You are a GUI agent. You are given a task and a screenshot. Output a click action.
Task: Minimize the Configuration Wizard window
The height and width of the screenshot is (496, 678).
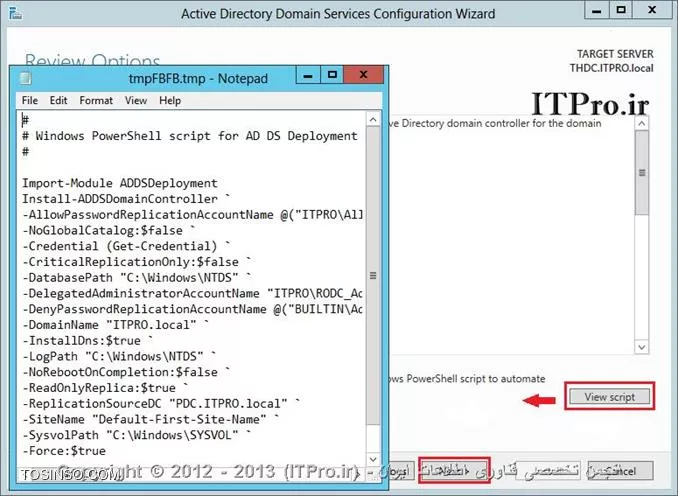[597, 10]
